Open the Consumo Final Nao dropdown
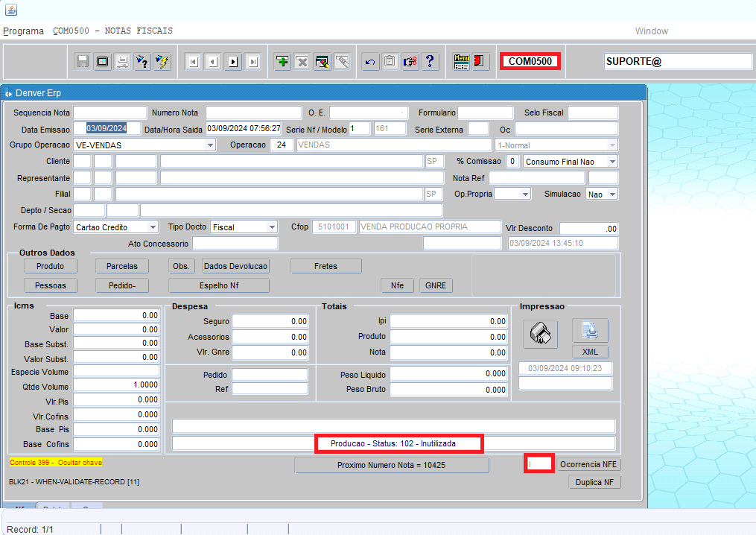 click(612, 162)
